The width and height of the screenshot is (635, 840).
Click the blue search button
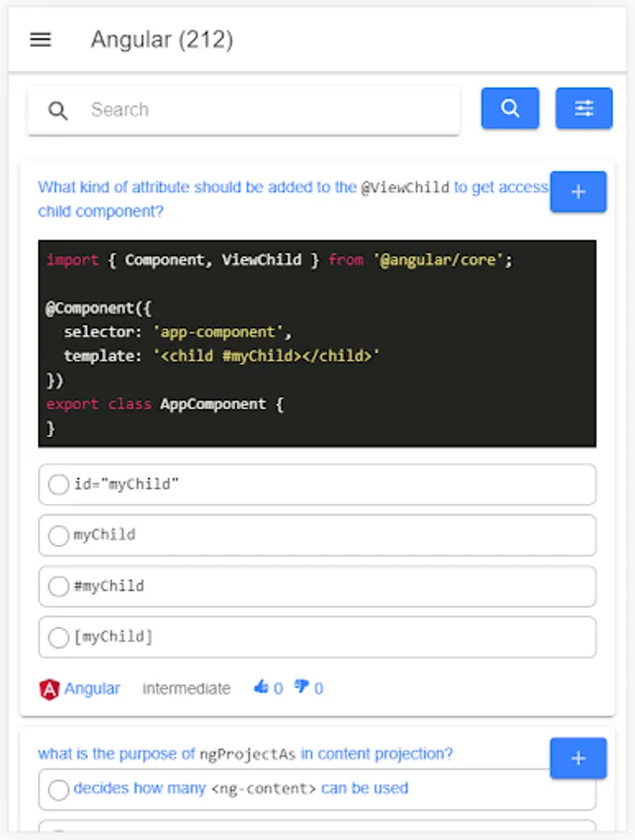click(x=510, y=108)
